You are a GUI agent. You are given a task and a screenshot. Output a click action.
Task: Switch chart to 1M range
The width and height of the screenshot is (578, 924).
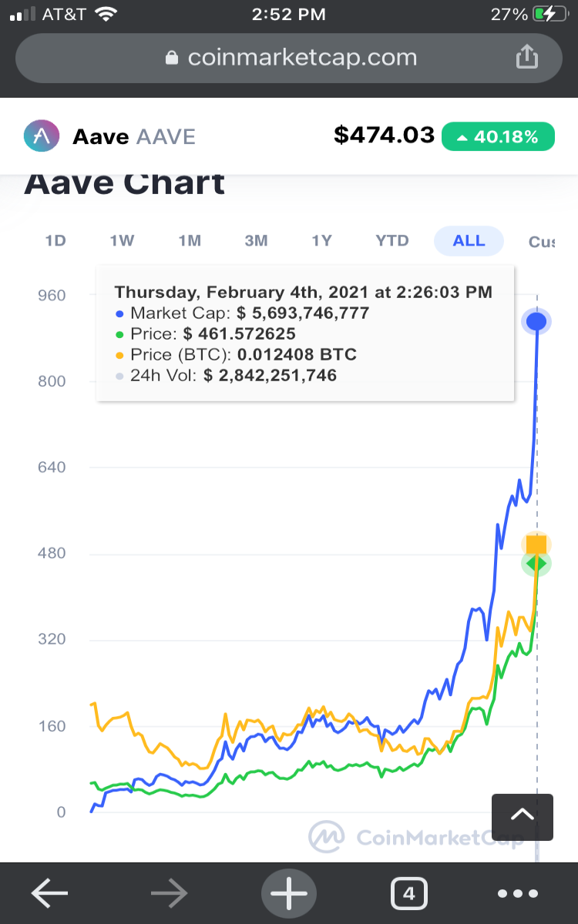pos(190,241)
